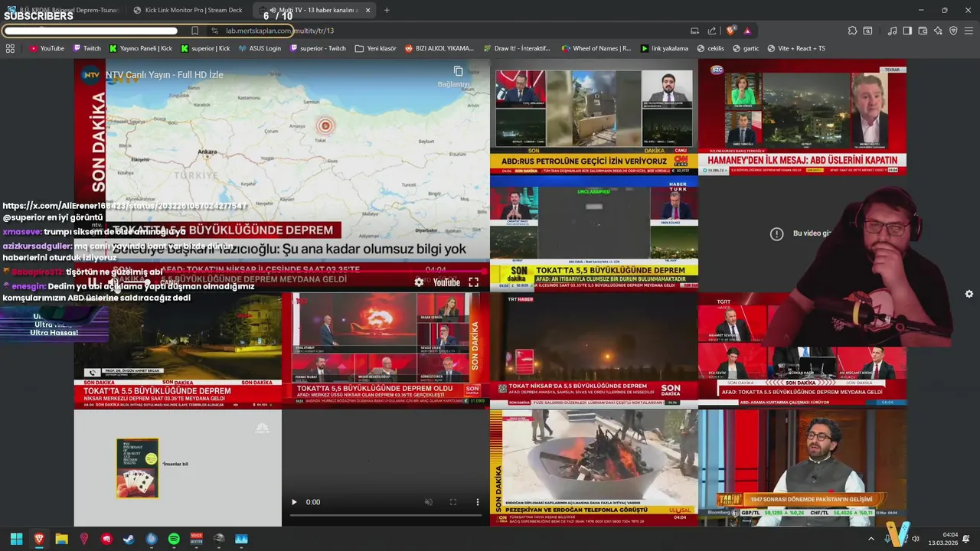Seek the blank bottom video timeline
Screen dimensions: 980x551
point(386,515)
